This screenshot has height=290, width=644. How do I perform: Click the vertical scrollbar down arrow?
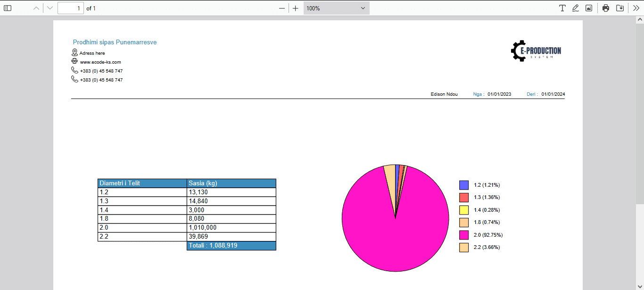coord(640,285)
